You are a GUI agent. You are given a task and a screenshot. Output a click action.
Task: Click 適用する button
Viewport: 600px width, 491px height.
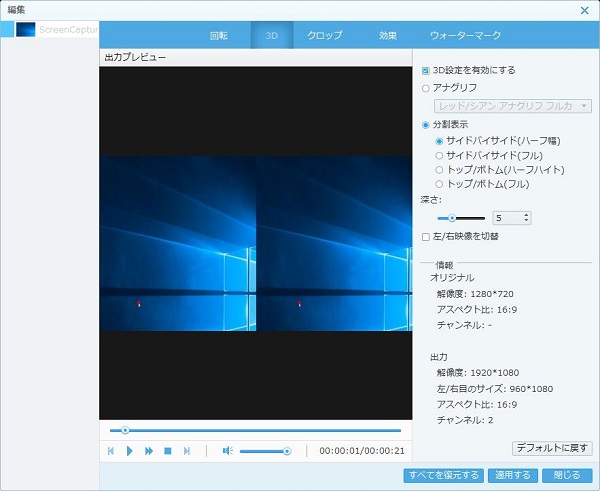pos(513,475)
